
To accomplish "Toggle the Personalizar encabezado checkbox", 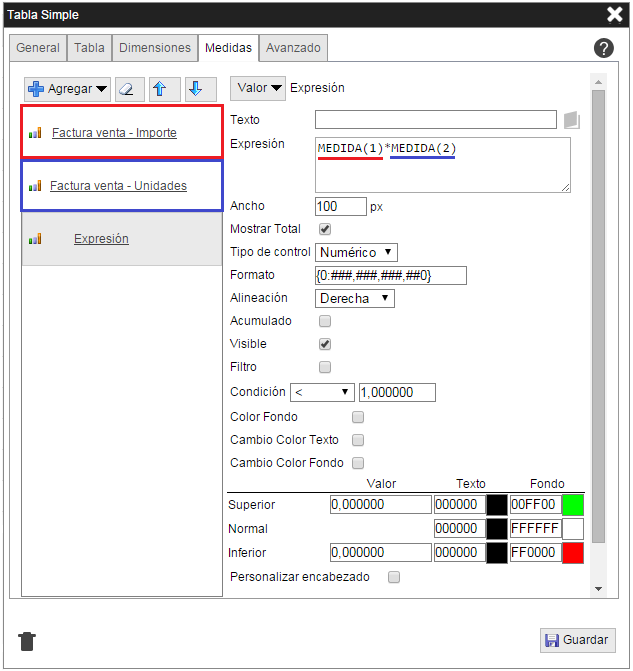I will click(394, 577).
